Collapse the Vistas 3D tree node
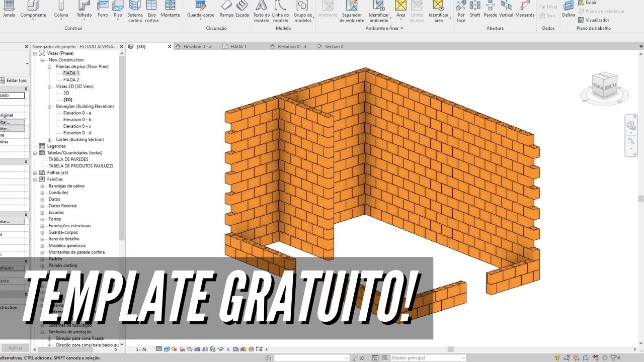Screen dimensions: 644x362 [50, 86]
